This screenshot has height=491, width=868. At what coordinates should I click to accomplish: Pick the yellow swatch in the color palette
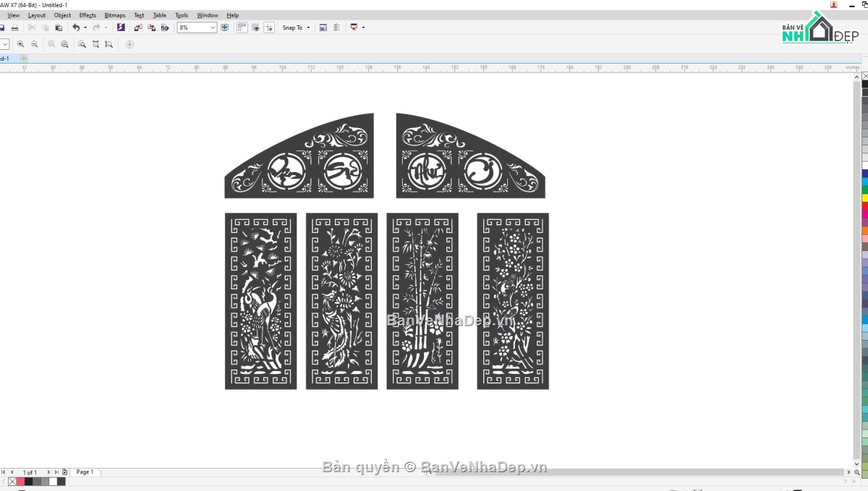tap(864, 197)
